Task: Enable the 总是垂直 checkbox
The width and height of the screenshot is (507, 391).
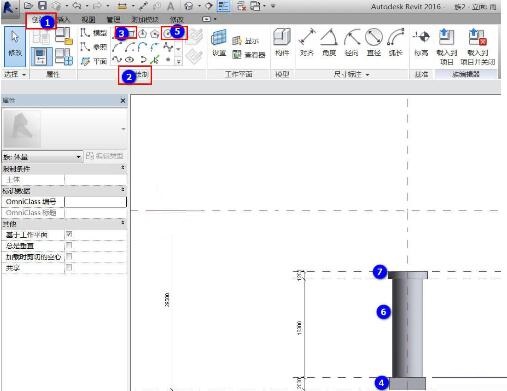Action: pos(69,246)
